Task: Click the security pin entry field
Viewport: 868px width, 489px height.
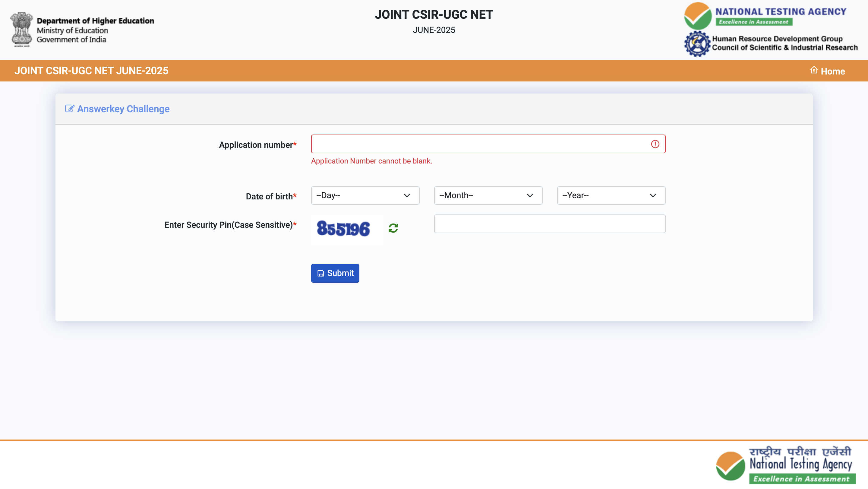Action: [550, 224]
